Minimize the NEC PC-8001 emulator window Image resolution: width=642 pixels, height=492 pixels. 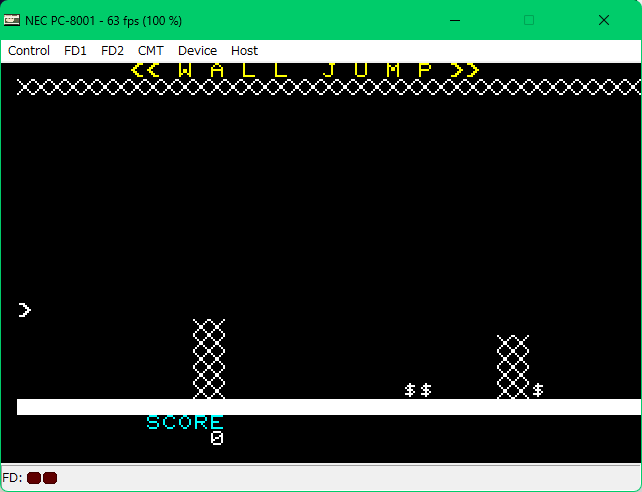tap(456, 20)
